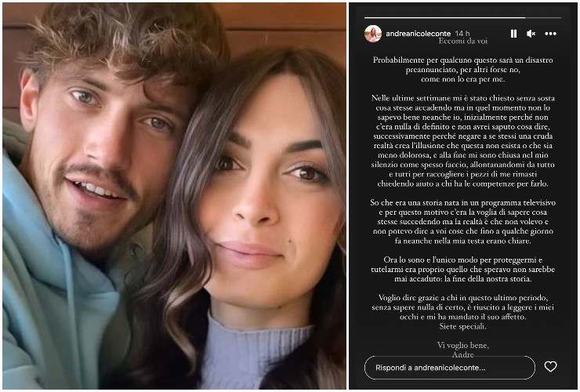Like the story with the heart icon
The width and height of the screenshot is (580, 392).
coord(550,366)
